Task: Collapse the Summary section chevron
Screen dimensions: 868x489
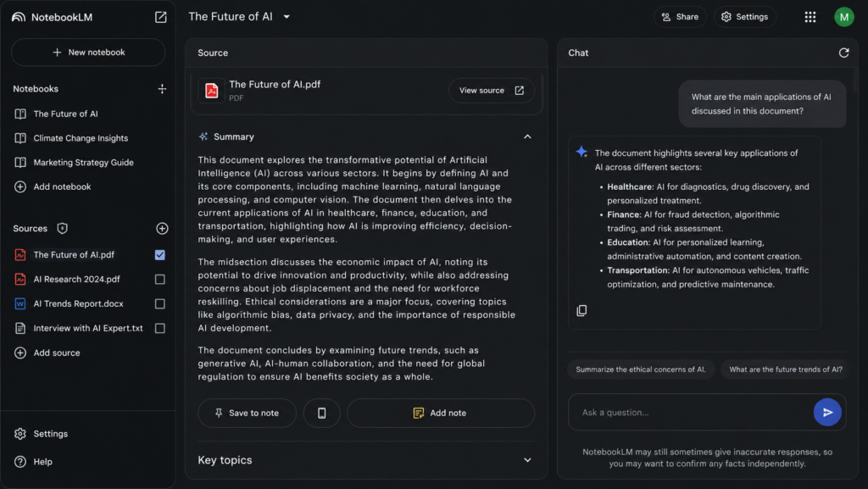Action: pyautogui.click(x=527, y=136)
